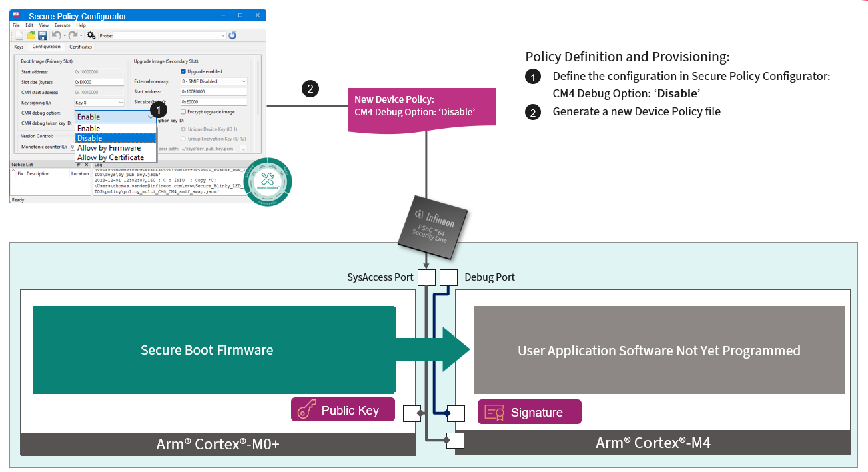868x472 pixels.
Task: Click the Notice List panel title
Action: click(x=22, y=164)
